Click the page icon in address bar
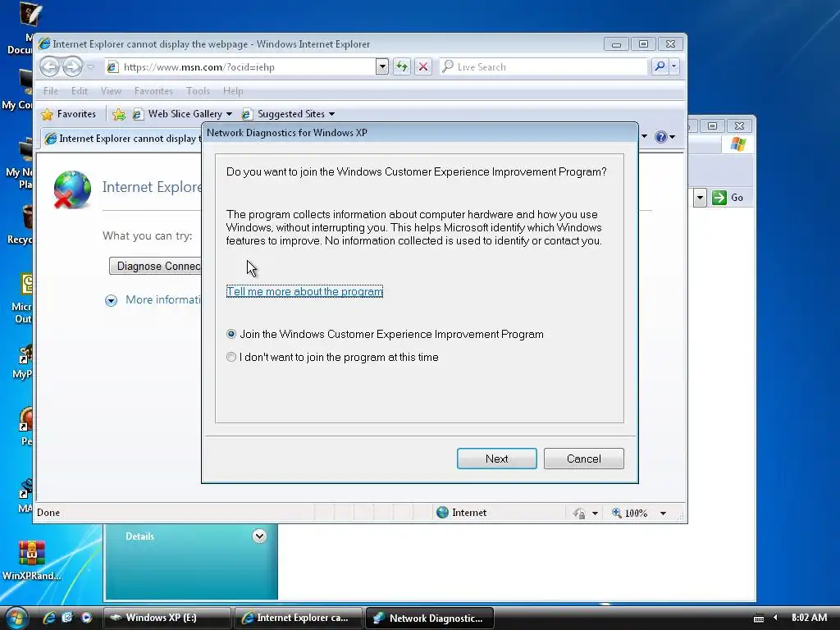This screenshot has height=630, width=840. (x=112, y=67)
